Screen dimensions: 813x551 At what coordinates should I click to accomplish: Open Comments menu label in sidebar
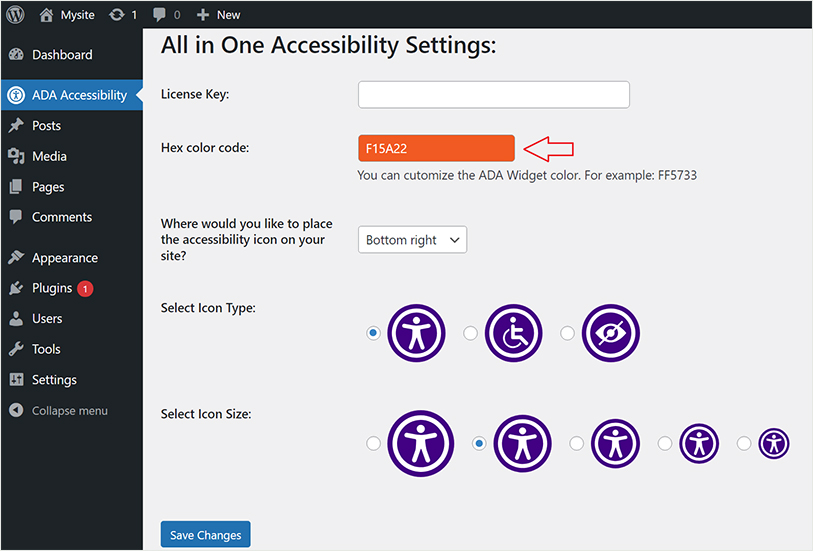coord(62,217)
